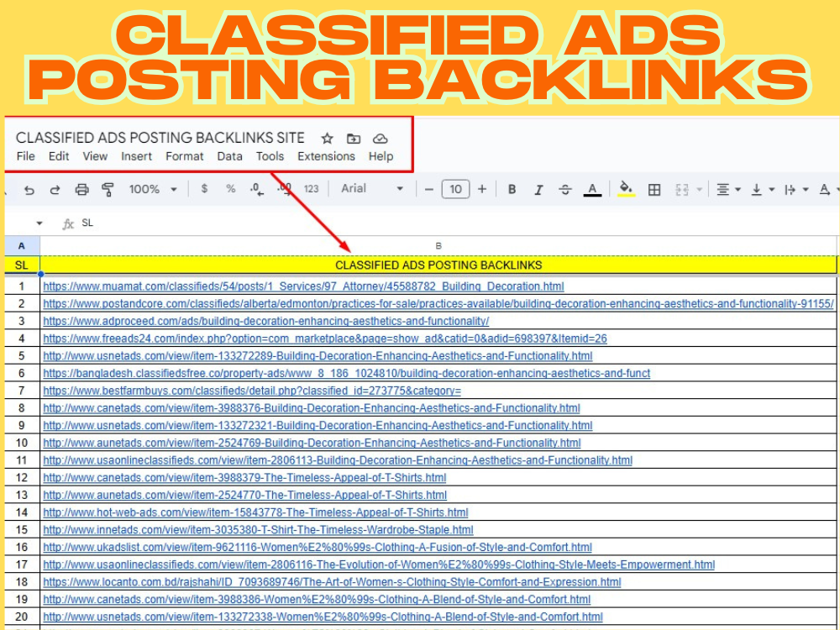The image size is (840, 630).
Task: Open the Format menu
Action: (x=184, y=156)
